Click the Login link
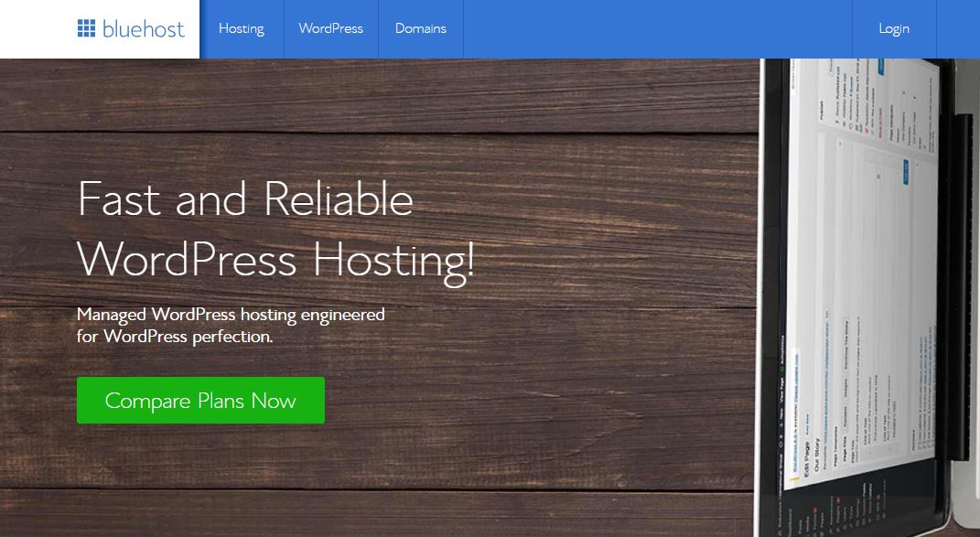The width and height of the screenshot is (980, 537). pos(894,28)
